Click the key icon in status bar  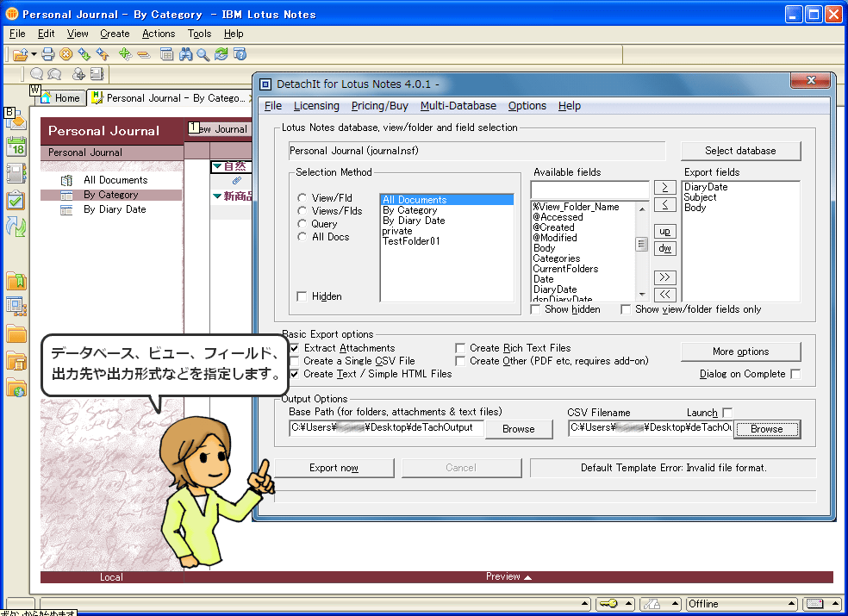tap(609, 604)
